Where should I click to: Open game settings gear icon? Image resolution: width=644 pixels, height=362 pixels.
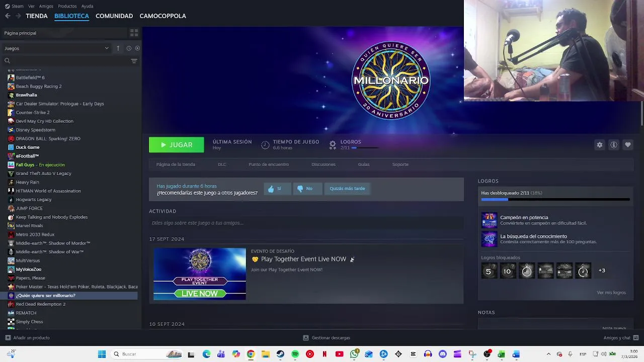(600, 145)
